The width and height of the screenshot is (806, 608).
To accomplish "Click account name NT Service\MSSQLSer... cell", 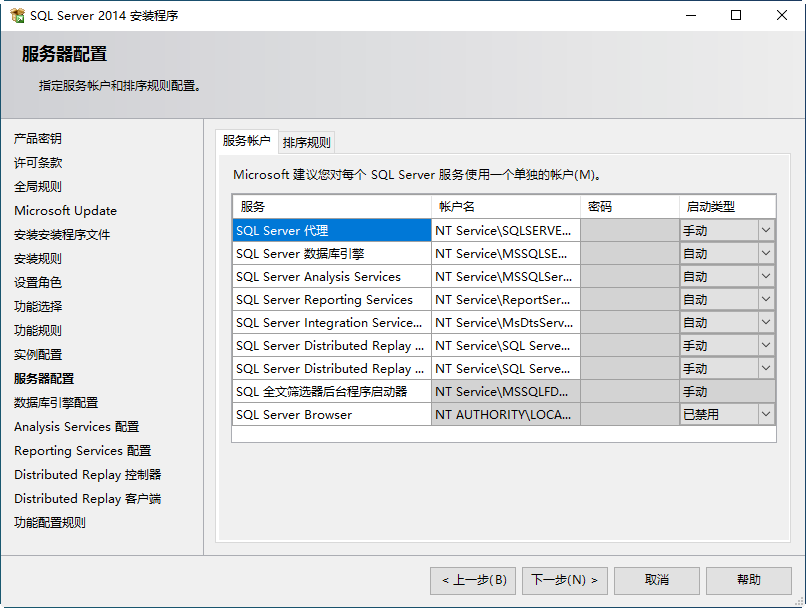I will click(x=506, y=277).
